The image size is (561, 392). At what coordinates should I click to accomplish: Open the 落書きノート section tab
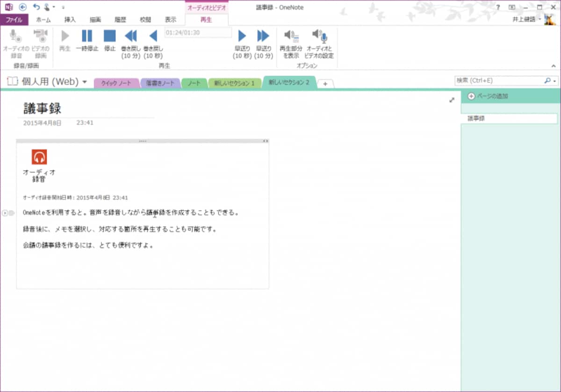click(160, 83)
